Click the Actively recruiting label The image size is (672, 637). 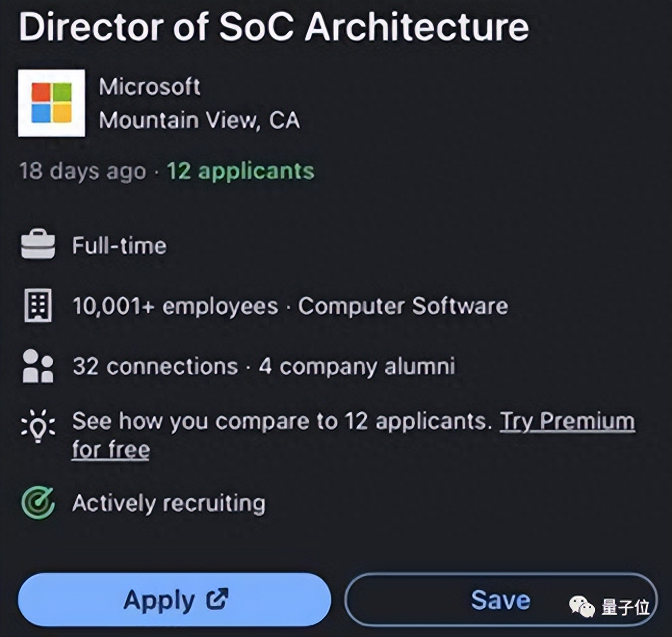169,503
